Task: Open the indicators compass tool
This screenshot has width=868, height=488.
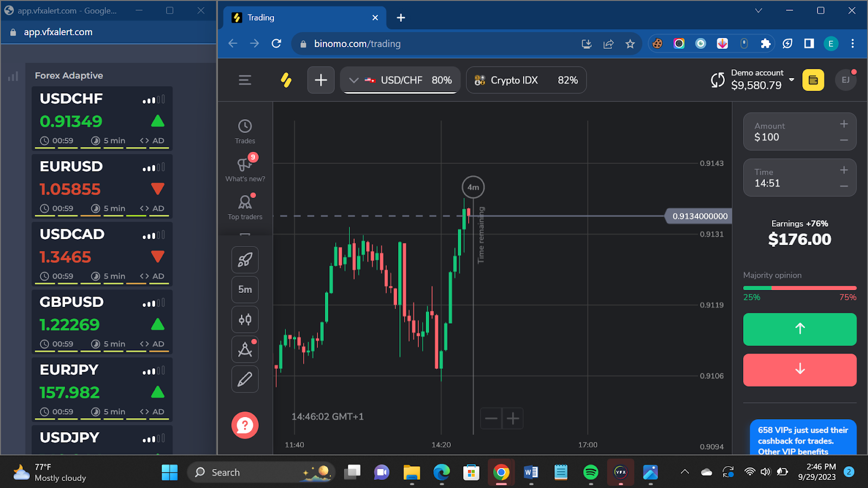Action: (245, 349)
